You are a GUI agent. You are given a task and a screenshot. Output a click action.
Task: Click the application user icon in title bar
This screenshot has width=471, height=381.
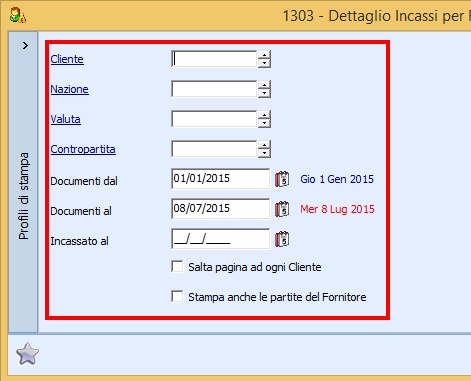18,15
